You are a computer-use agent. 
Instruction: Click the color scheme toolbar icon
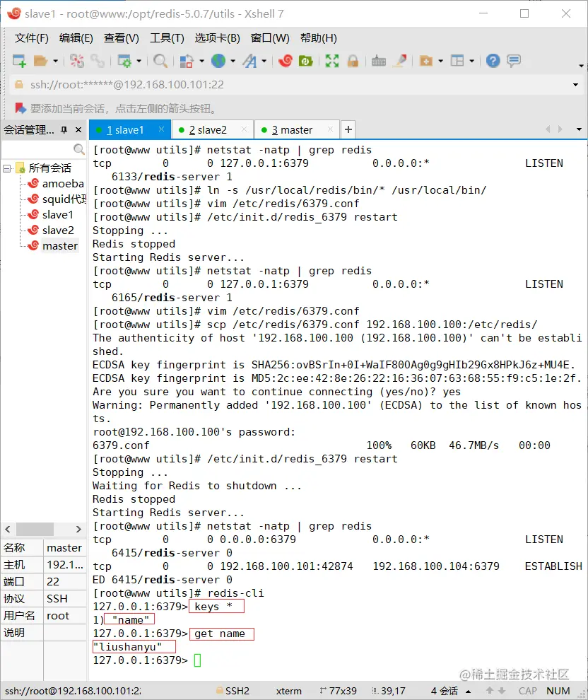187,61
